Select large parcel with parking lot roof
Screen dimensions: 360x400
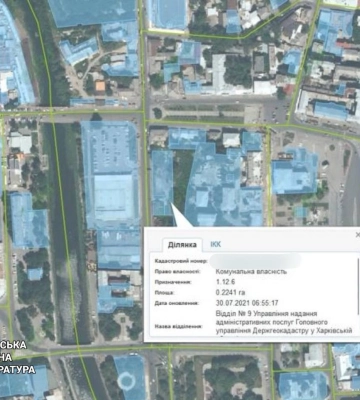click(110, 173)
